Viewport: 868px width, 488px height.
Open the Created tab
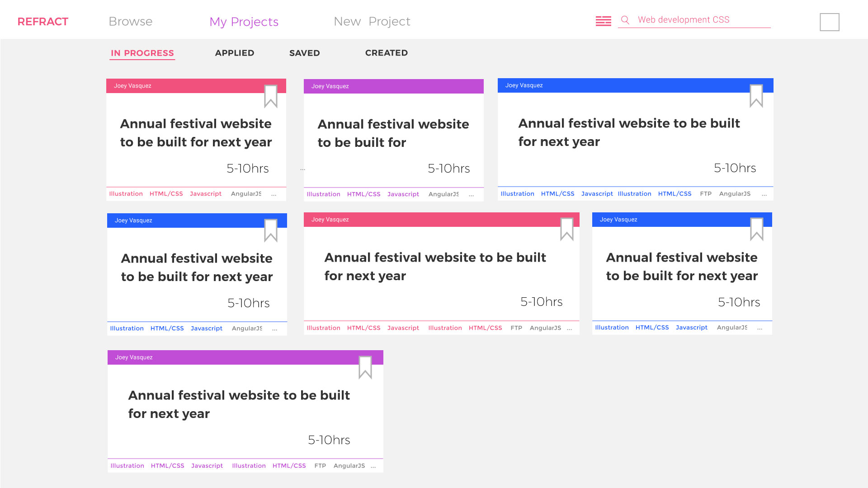pyautogui.click(x=386, y=53)
